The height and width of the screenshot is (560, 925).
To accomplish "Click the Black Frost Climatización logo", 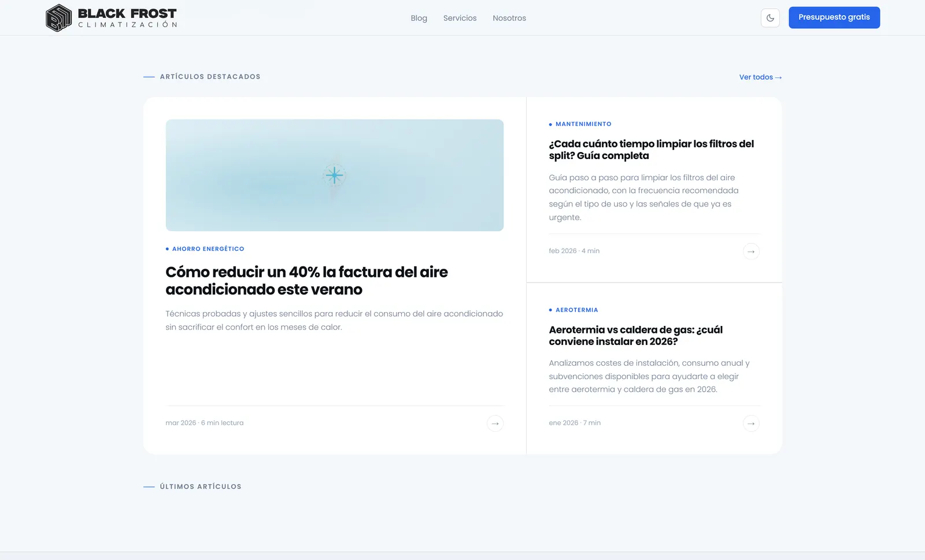I will (111, 18).
